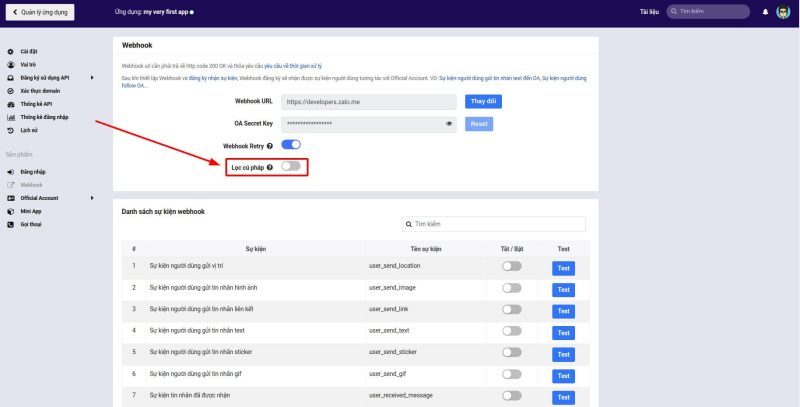The image size is (800, 407).
Task: Expand Official Account submenu arrow
Action: point(92,198)
